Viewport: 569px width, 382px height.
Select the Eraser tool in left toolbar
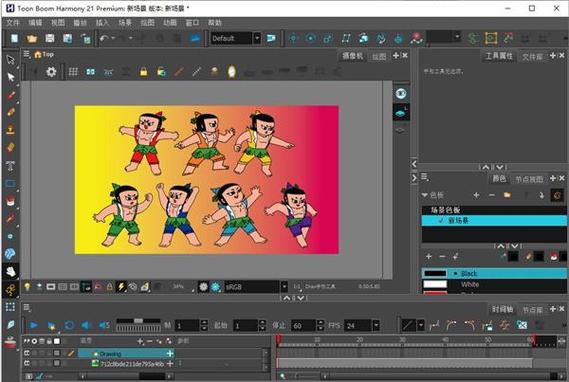(x=11, y=148)
